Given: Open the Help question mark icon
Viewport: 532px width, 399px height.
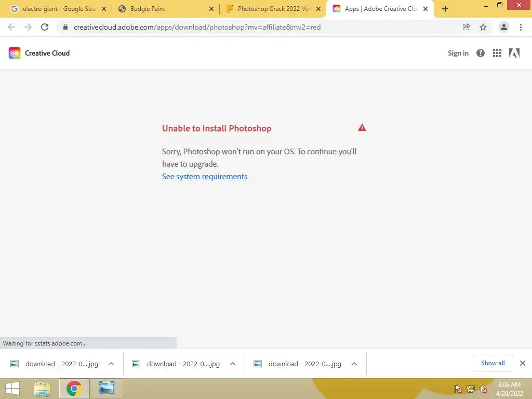Looking at the screenshot, I should 481,53.
